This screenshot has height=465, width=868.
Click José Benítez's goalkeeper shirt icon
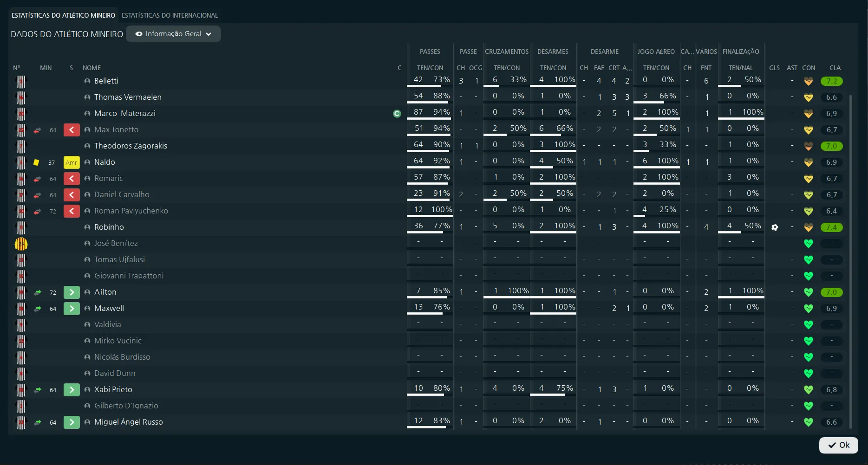pos(21,244)
